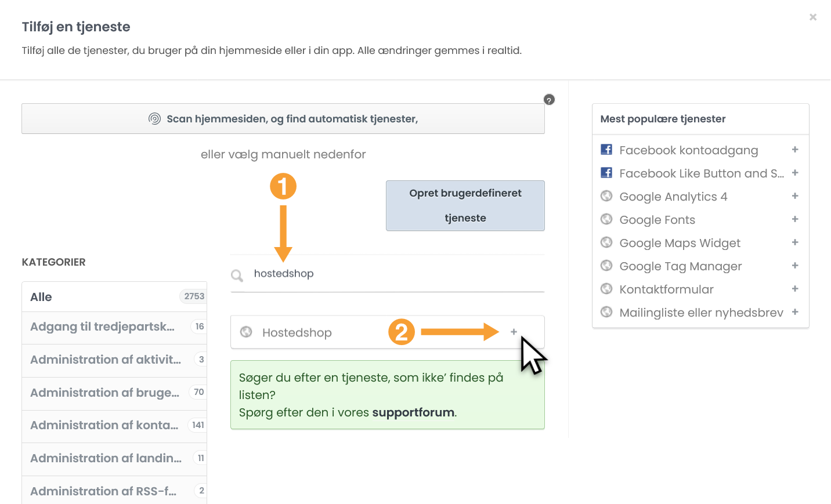The width and height of the screenshot is (831, 504).
Task: Select the Alle category
Action: (x=114, y=297)
